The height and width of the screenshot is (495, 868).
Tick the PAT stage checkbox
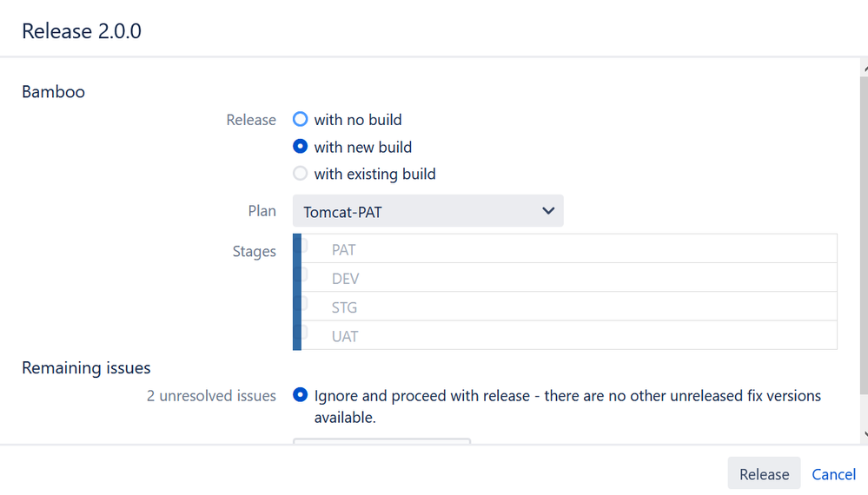click(x=303, y=244)
